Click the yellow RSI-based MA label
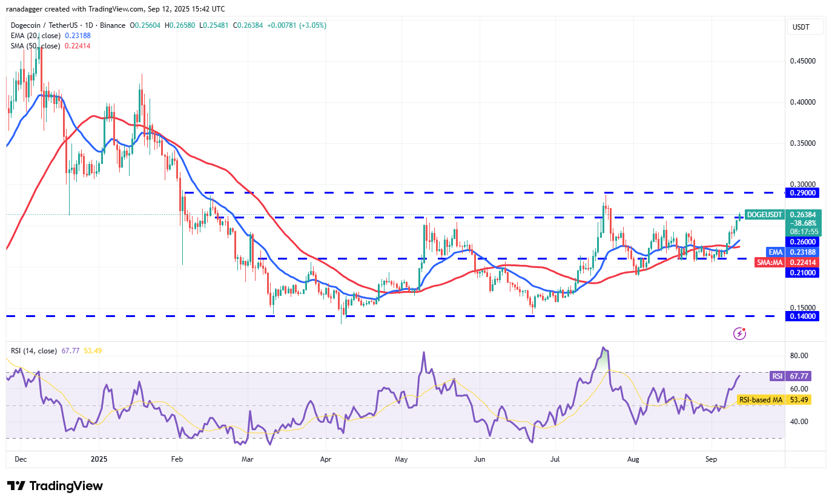Viewport: 832px width, 504px height. [x=761, y=399]
